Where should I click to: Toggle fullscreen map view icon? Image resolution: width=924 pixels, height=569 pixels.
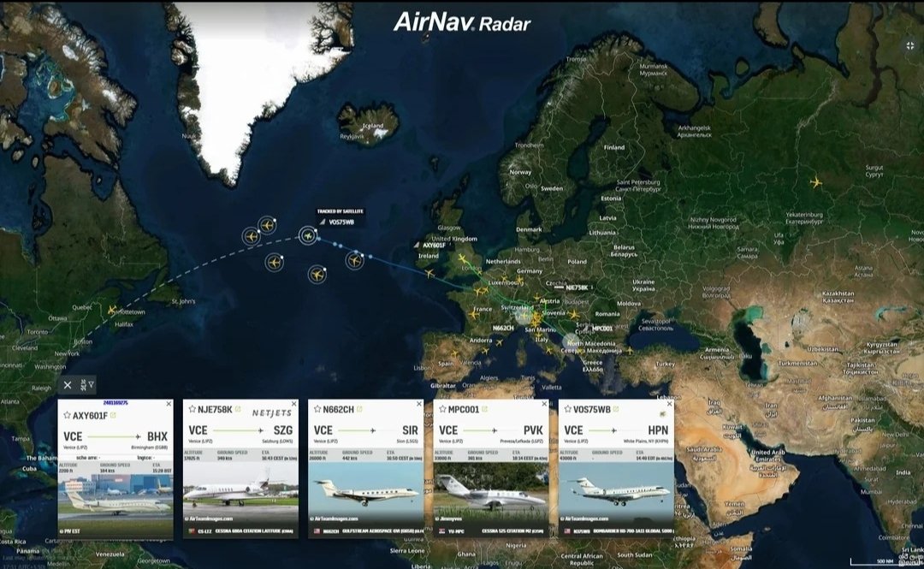coord(910,45)
